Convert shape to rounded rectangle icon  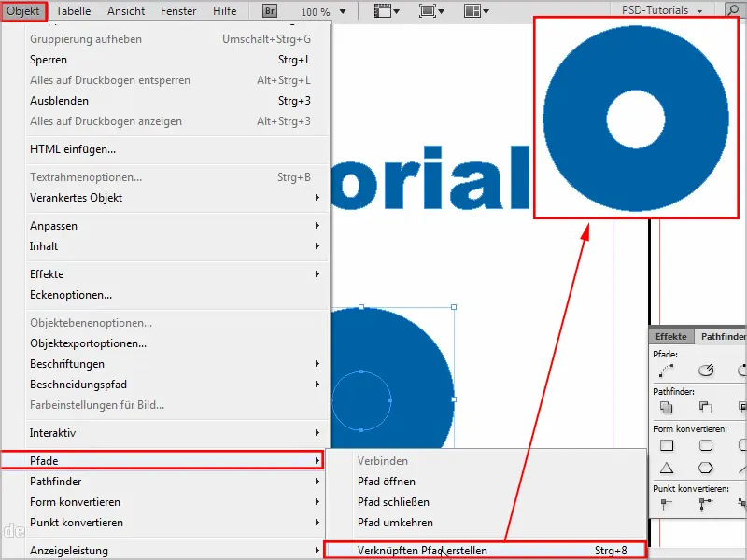click(x=706, y=446)
